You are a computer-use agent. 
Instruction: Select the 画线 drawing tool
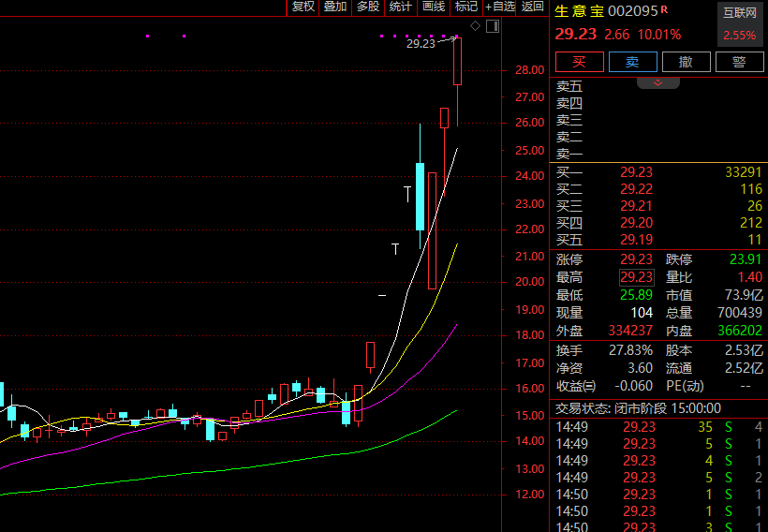[x=433, y=7]
